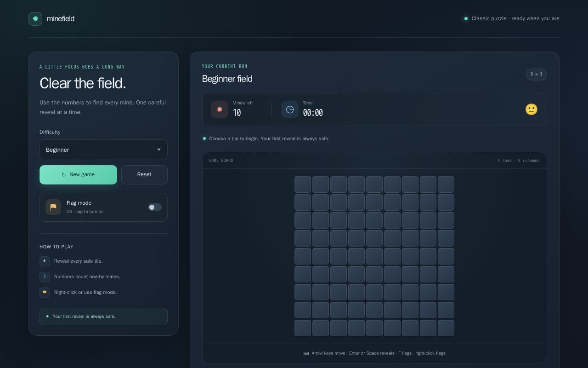This screenshot has width=588, height=368.
Task: Reveal the bottom-left tile of the board
Action: click(303, 328)
